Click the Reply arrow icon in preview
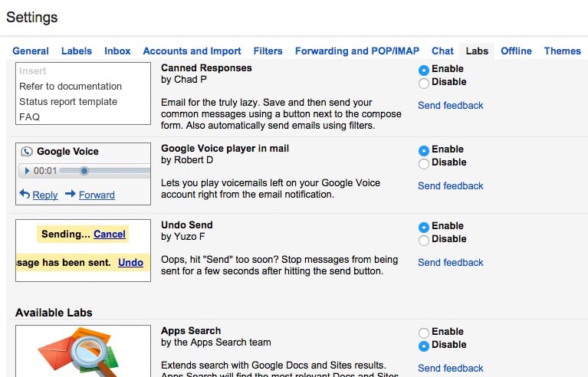Screen dimensions: 588x377 coord(25,194)
